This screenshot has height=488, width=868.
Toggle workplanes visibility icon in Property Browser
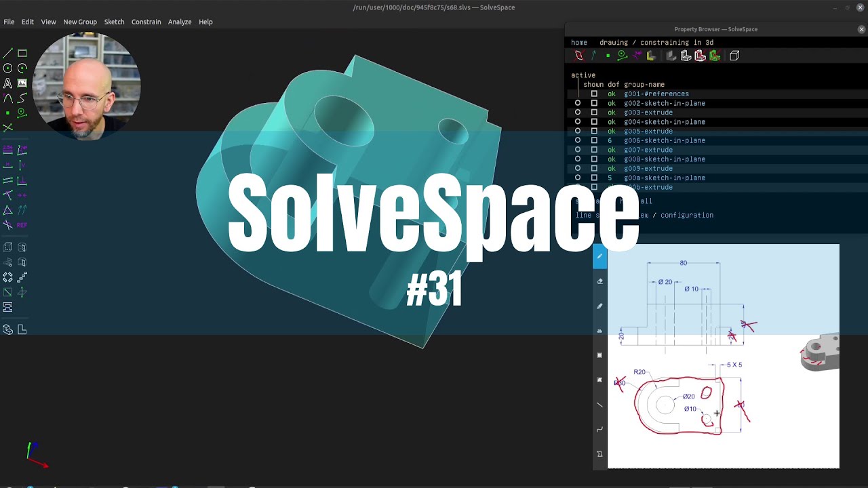click(x=578, y=56)
